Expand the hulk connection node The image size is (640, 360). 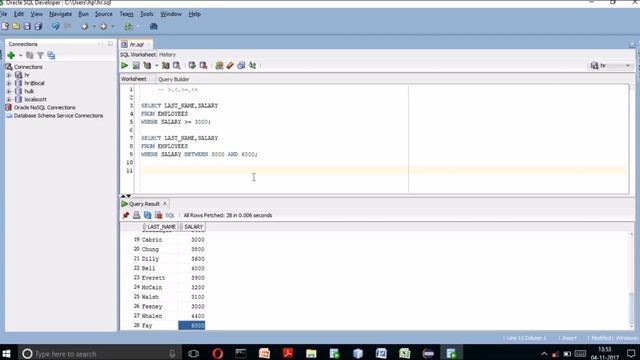pyautogui.click(x=9, y=91)
